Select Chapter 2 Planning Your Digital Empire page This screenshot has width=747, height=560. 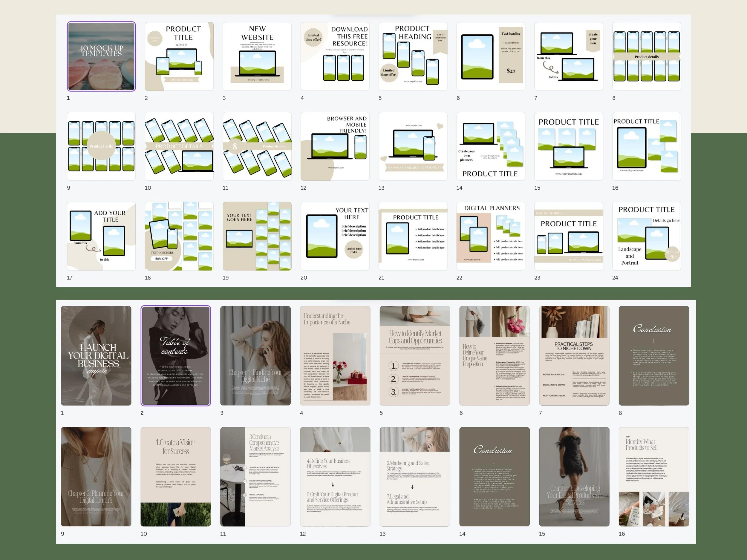click(x=96, y=477)
